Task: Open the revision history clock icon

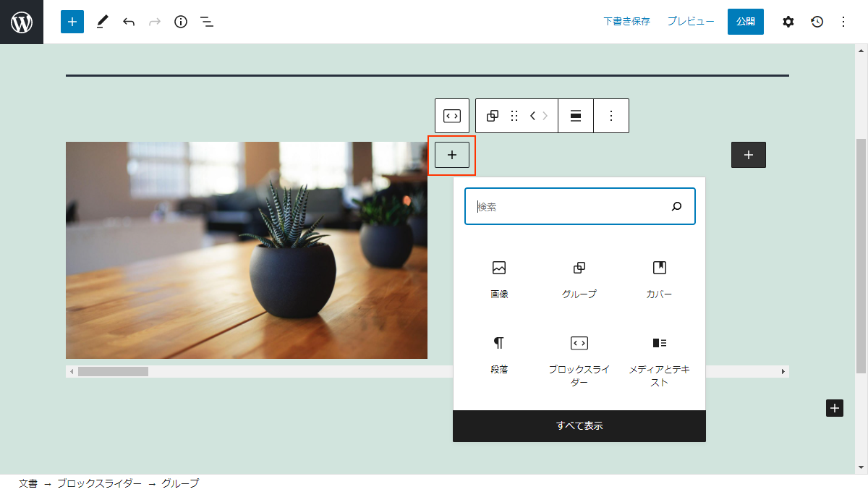Action: tap(817, 22)
